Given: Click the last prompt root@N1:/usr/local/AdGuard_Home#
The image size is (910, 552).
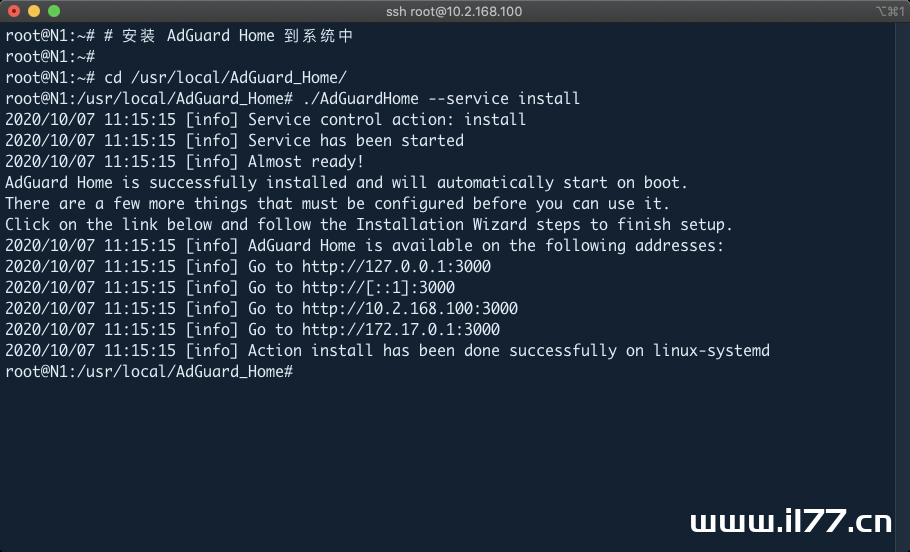Looking at the screenshot, I should pos(149,371).
